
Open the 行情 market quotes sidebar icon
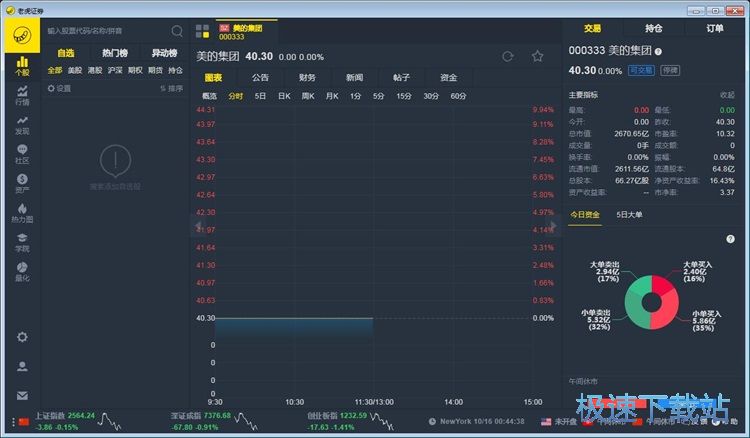(x=21, y=96)
